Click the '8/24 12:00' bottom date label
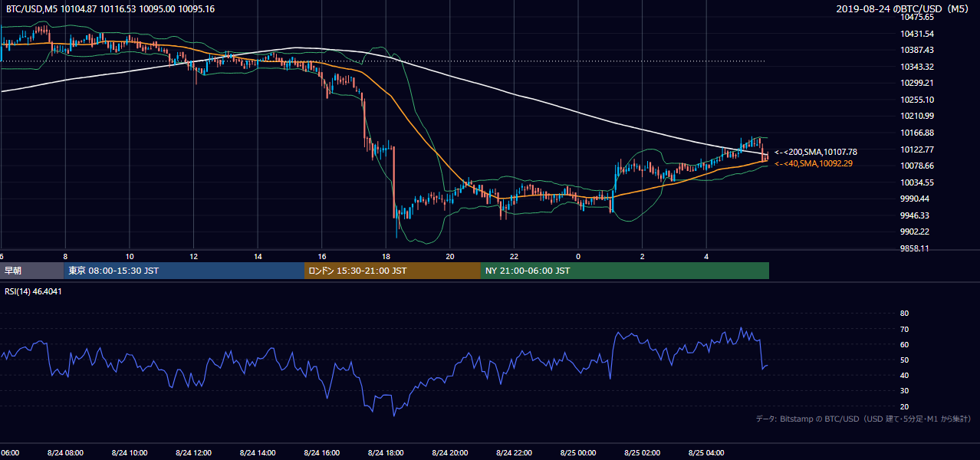The width and height of the screenshot is (980, 460). pos(193,452)
